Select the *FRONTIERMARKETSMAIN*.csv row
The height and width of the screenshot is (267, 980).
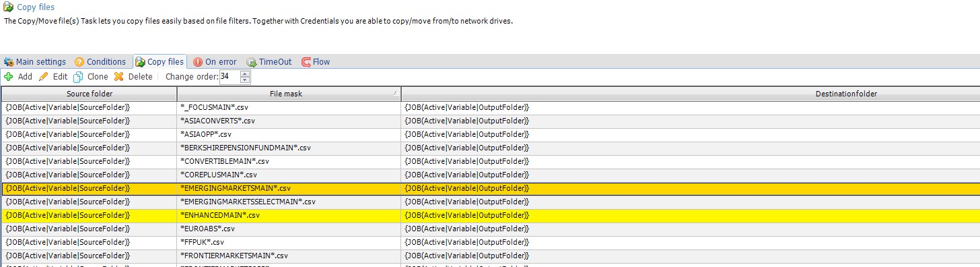pos(490,256)
